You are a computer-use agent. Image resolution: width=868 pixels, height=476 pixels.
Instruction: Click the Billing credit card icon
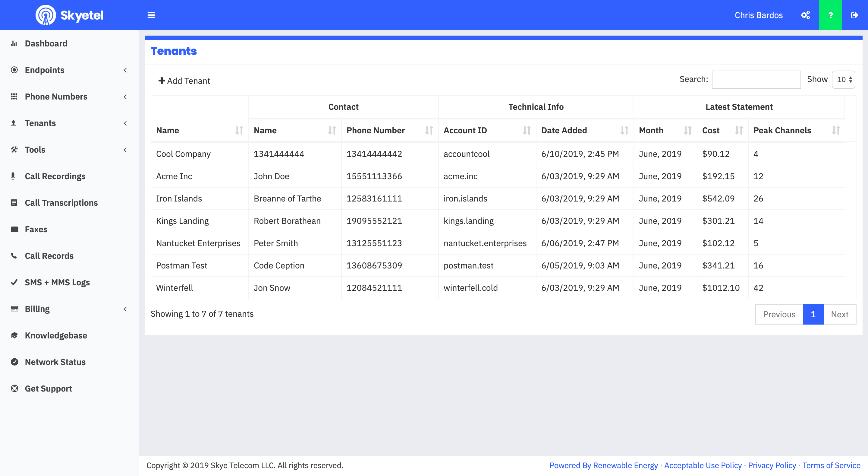[x=14, y=309]
